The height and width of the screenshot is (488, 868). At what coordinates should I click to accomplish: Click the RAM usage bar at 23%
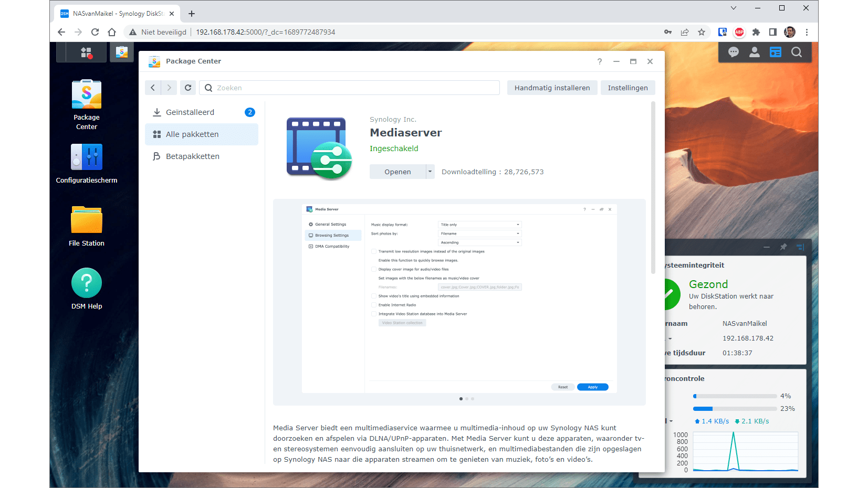pos(735,409)
